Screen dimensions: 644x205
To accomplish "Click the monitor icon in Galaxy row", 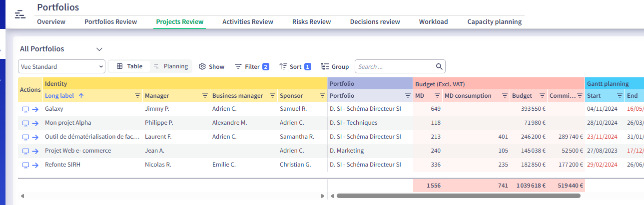I will click(25, 109).
